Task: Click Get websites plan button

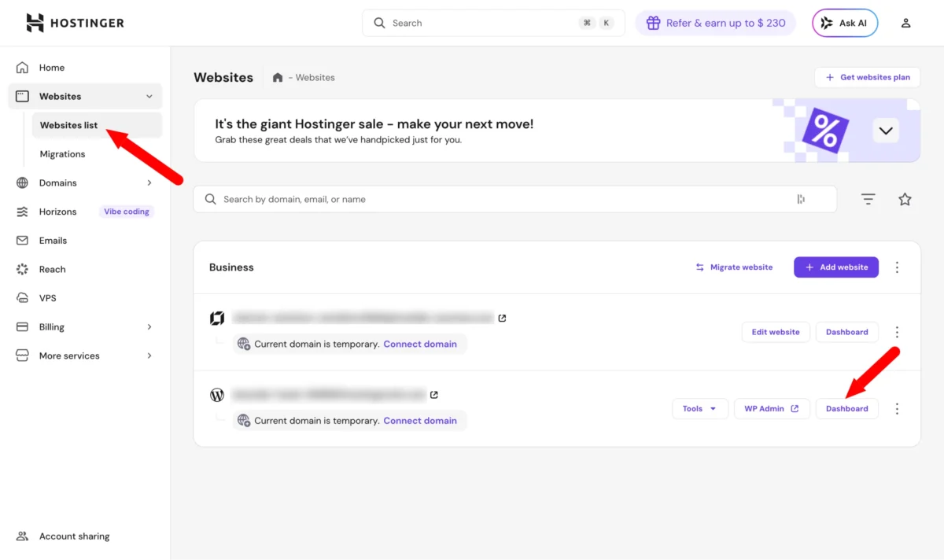Action: 868,77
